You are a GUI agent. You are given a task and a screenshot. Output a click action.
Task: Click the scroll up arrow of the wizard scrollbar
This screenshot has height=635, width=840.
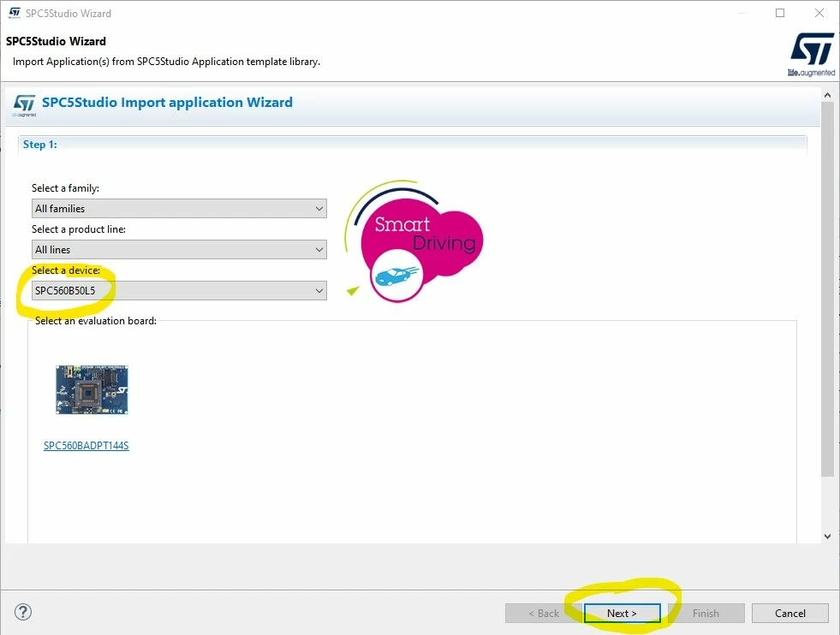(828, 95)
